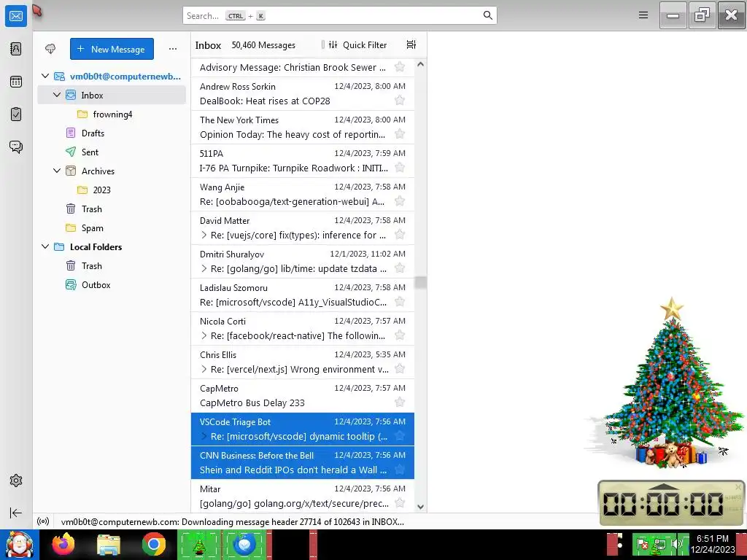
Task: Expand Nicola Corti react-native thread
Action: coord(204,335)
